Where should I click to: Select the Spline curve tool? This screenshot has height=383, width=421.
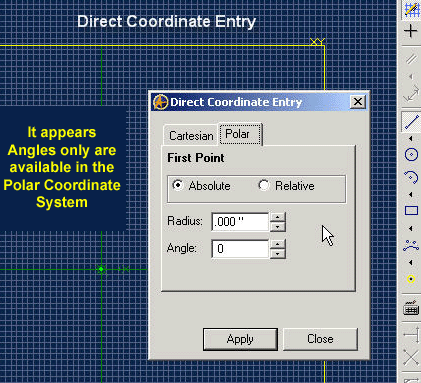click(x=411, y=245)
